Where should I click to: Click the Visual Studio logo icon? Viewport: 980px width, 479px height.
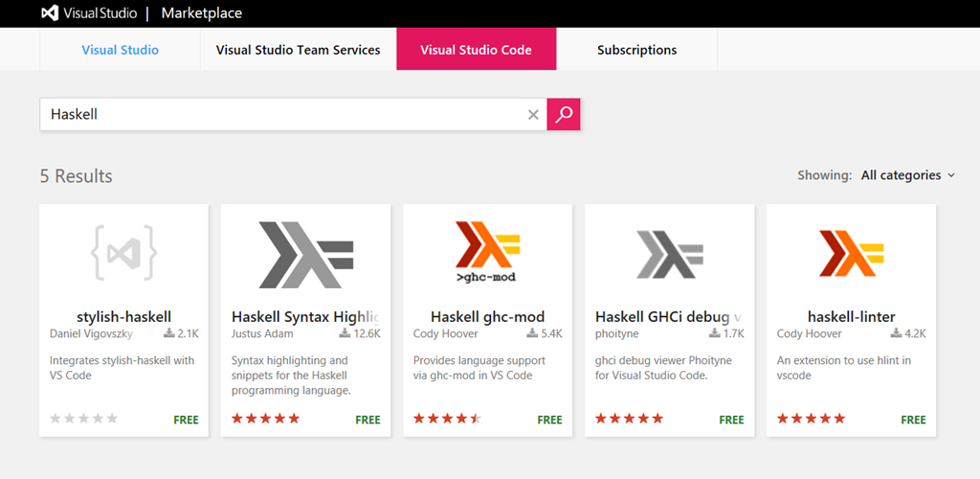point(50,13)
